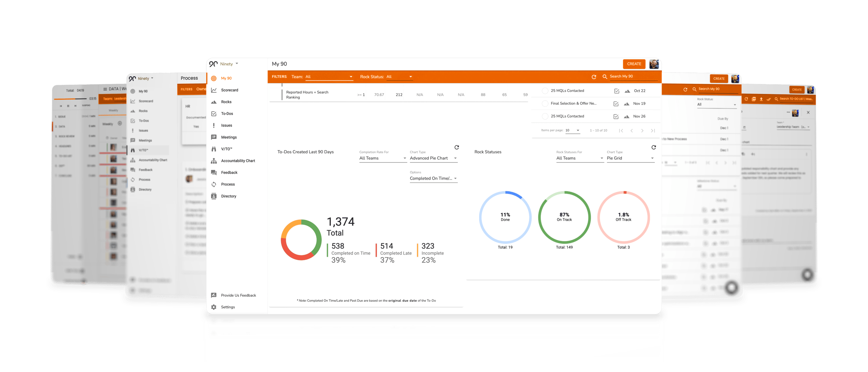Navigate to the Meetings section
The image size is (868, 372).
click(x=229, y=137)
